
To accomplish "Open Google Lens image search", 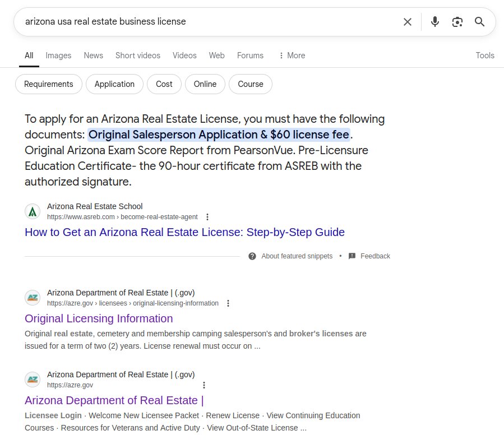I will 457,22.
